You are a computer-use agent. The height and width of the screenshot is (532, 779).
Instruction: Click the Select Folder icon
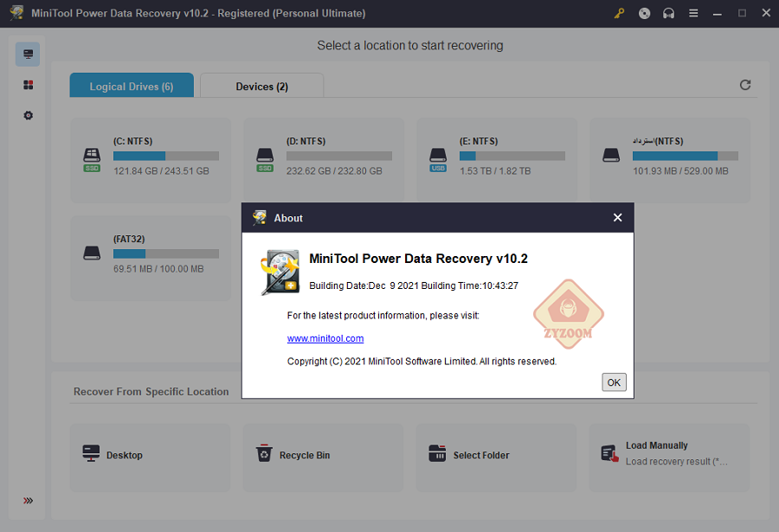click(437, 453)
